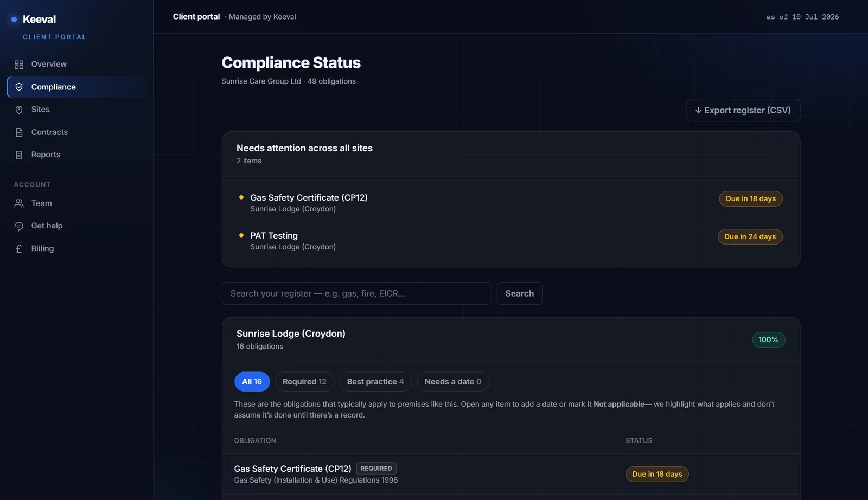Viewport: 868px width, 500px height.
Task: Select Compliance in the sidebar
Action: point(76,87)
